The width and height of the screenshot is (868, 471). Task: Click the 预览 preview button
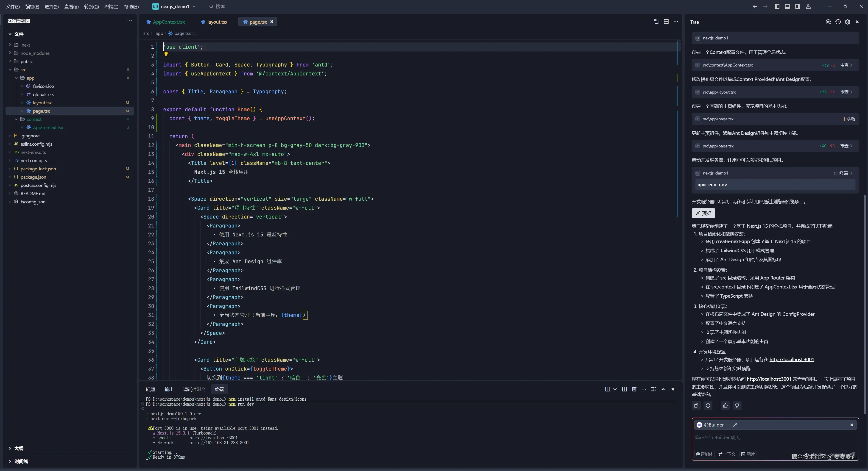click(x=703, y=213)
